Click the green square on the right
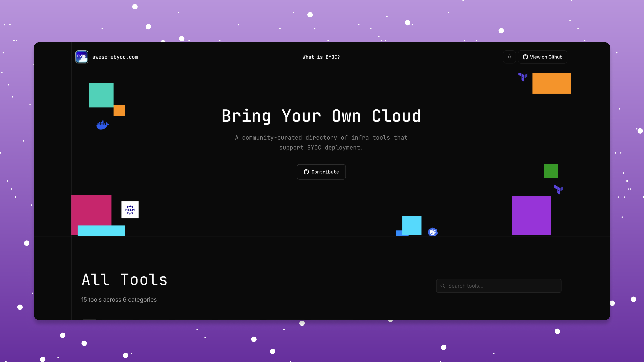This screenshot has height=362, width=644. 550,171
